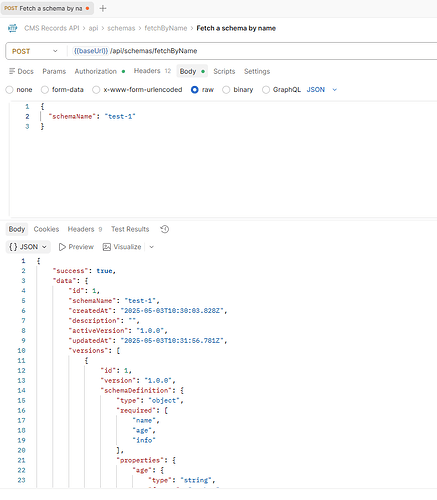Click the "createdAt" line in response
This screenshot has width=437, height=500.
148,311
